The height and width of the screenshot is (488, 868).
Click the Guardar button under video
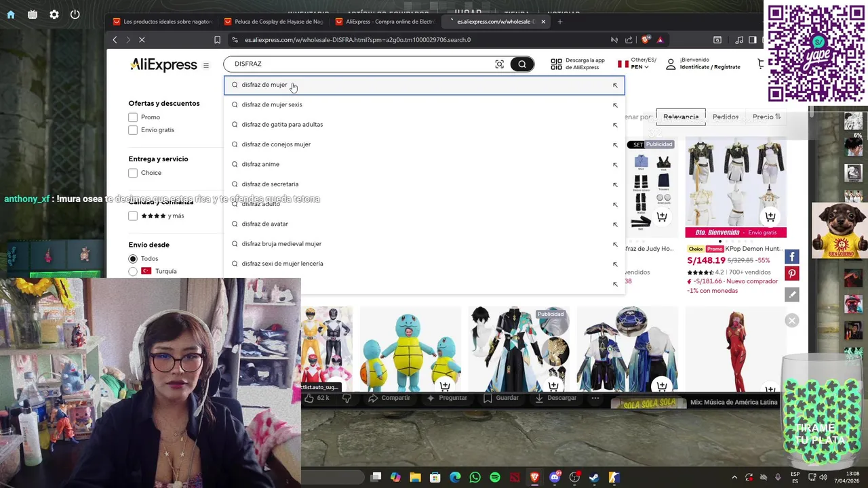tap(500, 398)
